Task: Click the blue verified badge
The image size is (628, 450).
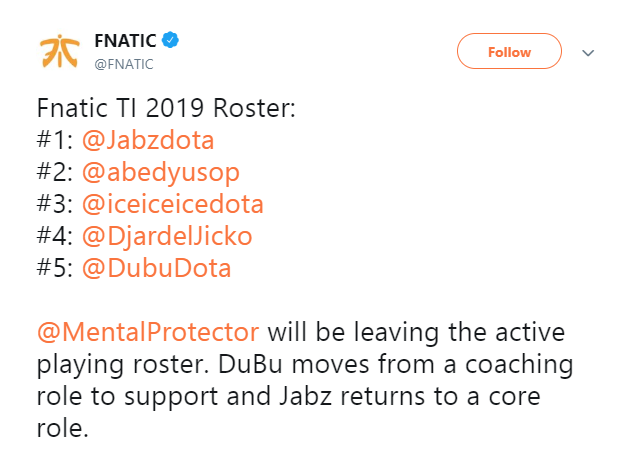Action: [x=171, y=42]
